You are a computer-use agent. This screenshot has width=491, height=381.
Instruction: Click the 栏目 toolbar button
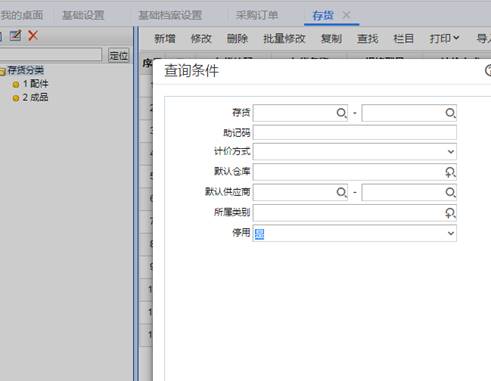click(404, 39)
